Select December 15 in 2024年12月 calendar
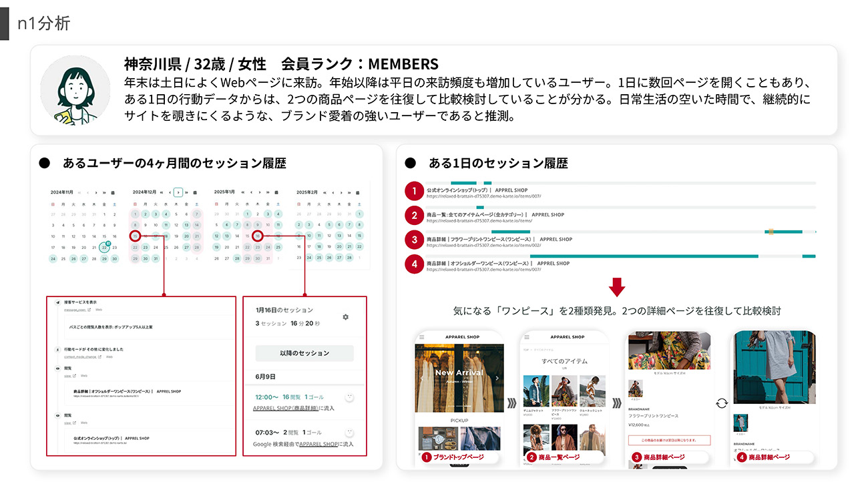This screenshot has height=488, width=868. [135, 236]
